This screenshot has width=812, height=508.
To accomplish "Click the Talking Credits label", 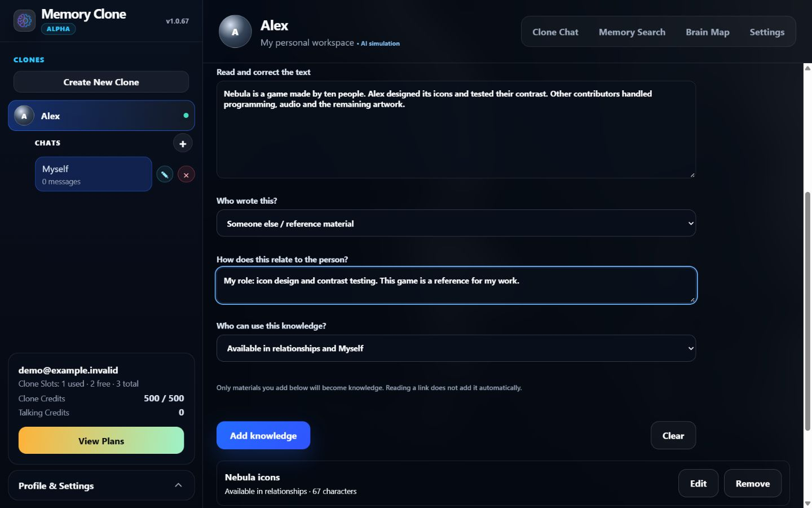I will click(x=43, y=413).
